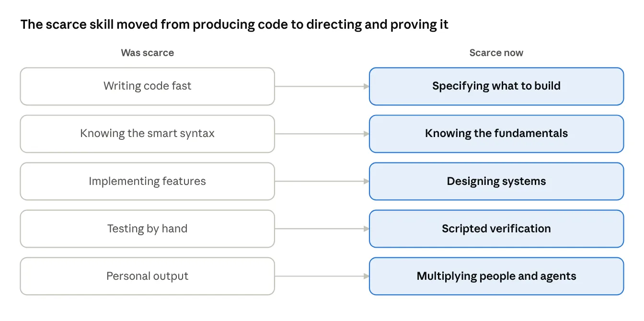Click the "Specifying what to build" box
Image resolution: width=644 pixels, height=321 pixels.
point(496,86)
